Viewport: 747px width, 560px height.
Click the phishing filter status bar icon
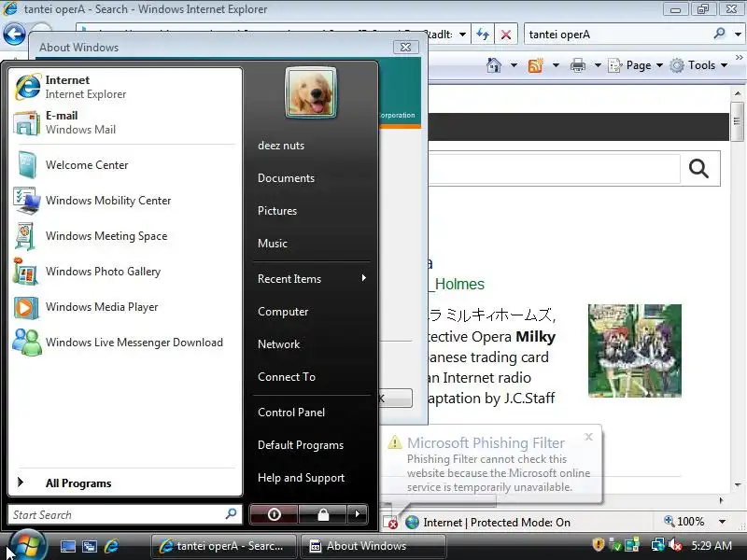pos(390,522)
